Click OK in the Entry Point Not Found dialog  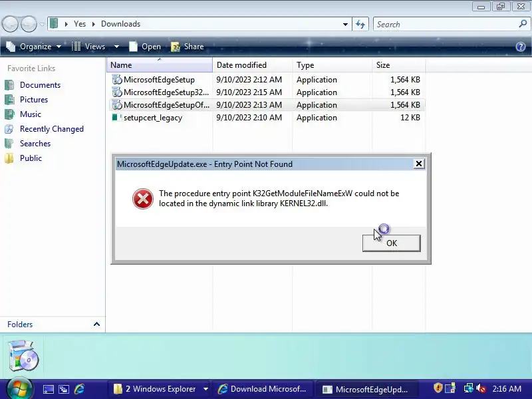[391, 243]
